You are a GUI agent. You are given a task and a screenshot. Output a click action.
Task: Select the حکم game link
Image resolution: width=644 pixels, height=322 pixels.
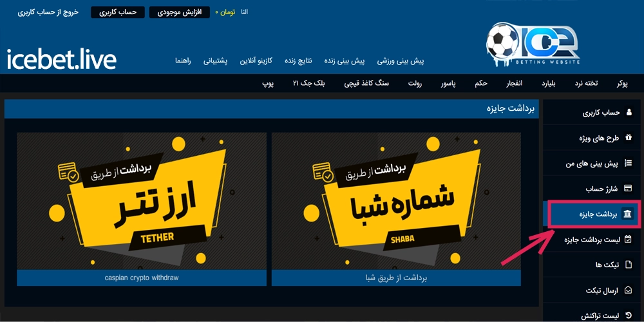481,84
